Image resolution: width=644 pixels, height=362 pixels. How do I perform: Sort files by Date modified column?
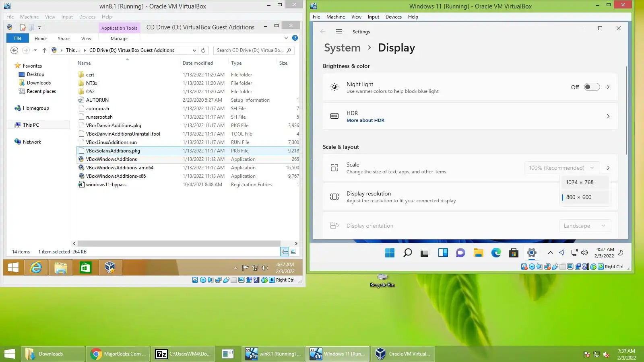pyautogui.click(x=198, y=63)
